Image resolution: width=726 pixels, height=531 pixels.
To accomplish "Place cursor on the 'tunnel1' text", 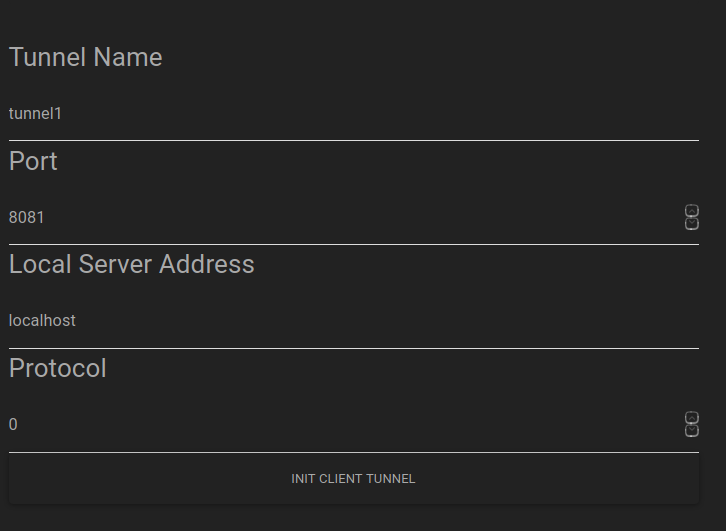I will (35, 114).
